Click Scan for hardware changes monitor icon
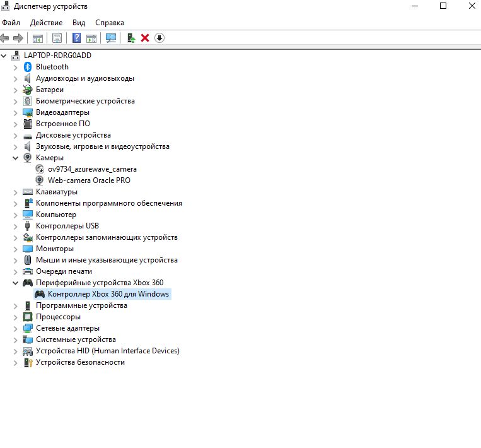This screenshot has width=481, height=448. [x=111, y=38]
